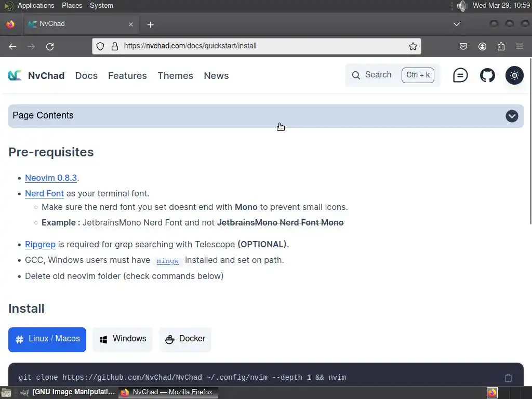Click the volume speaker icon in panel

tap(461, 6)
